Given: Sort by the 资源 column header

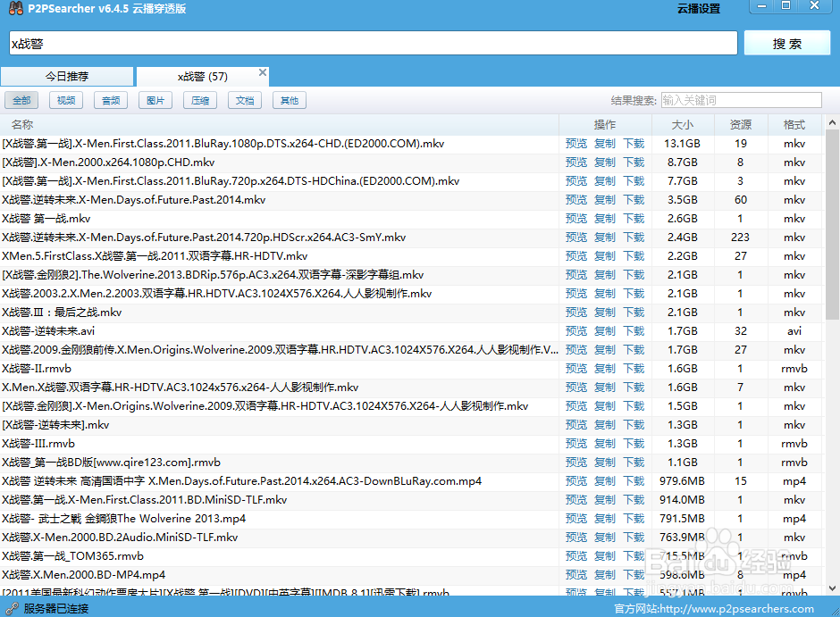Looking at the screenshot, I should point(740,125).
